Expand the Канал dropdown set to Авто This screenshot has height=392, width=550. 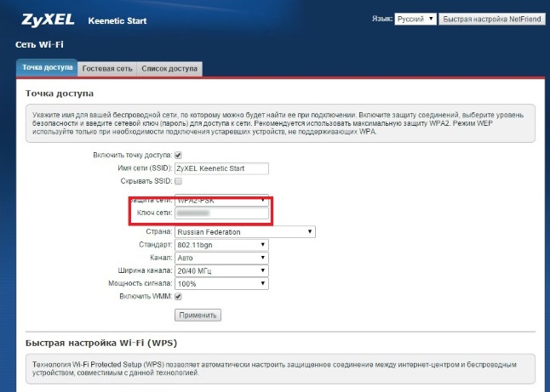pyautogui.click(x=221, y=258)
